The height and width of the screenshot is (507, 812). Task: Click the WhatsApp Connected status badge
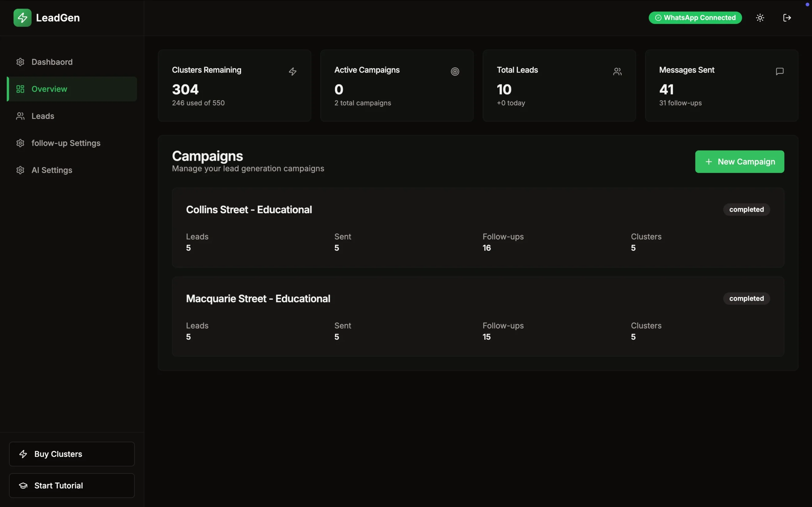[695, 18]
